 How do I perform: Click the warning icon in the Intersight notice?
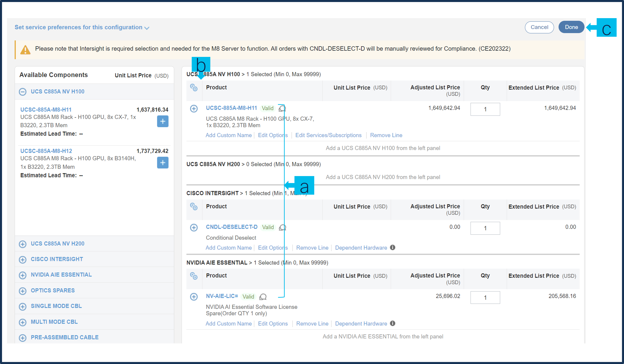pyautogui.click(x=25, y=50)
